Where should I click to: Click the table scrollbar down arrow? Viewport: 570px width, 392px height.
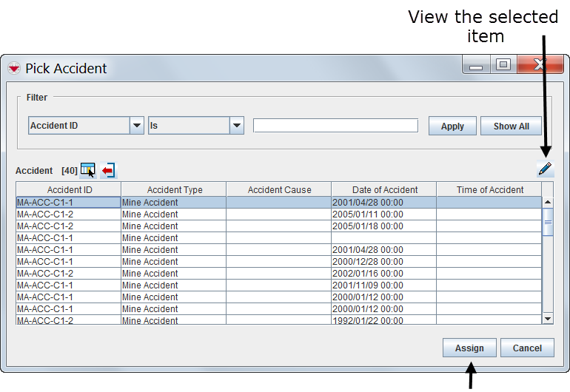[548, 318]
